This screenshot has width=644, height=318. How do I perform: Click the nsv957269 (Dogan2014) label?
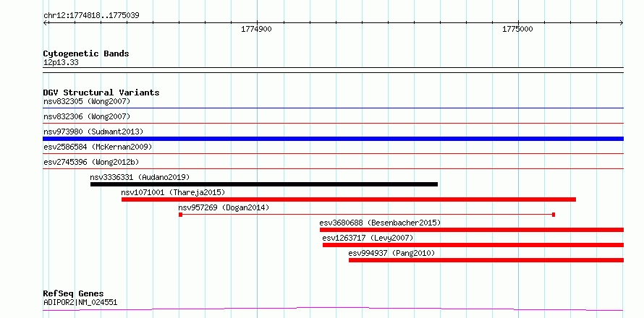pos(224,207)
